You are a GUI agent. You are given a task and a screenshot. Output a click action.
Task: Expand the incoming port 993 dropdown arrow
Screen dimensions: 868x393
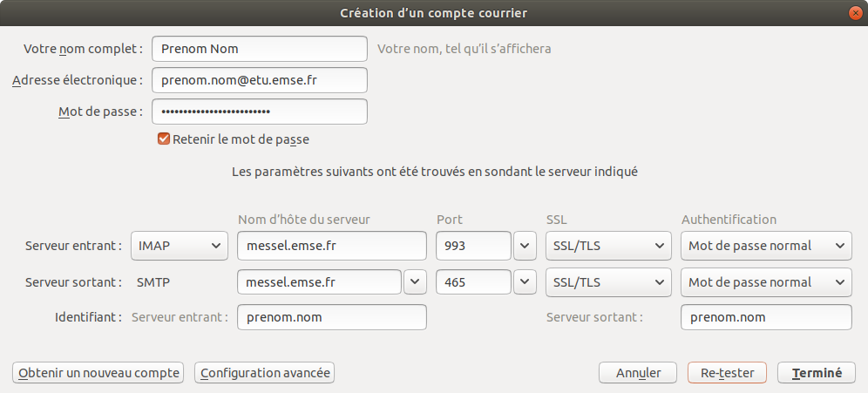tap(524, 246)
